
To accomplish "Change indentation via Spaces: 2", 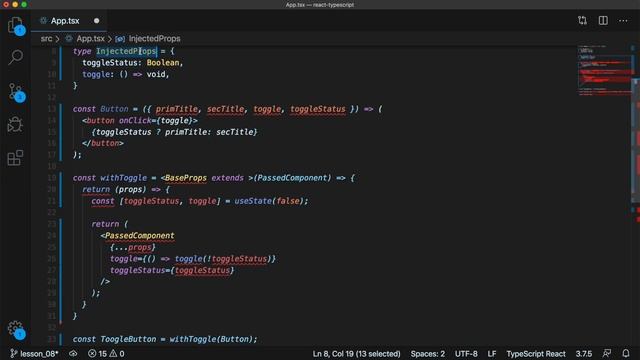I will pos(427,353).
